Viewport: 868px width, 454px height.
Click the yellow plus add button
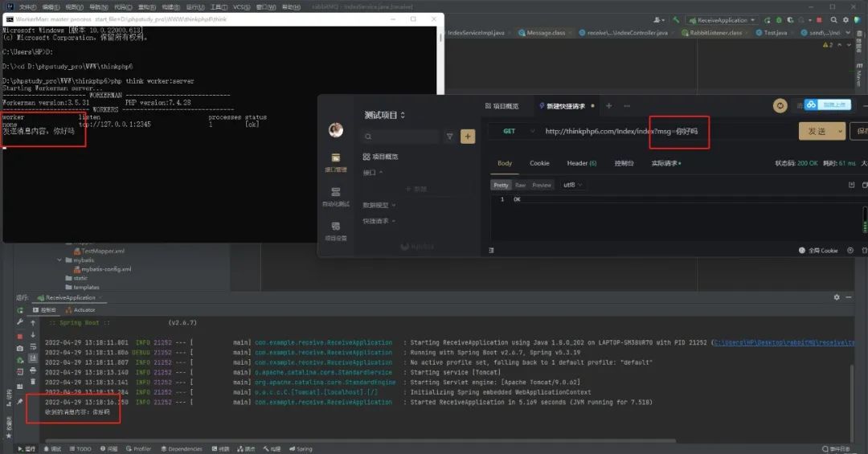tap(468, 137)
